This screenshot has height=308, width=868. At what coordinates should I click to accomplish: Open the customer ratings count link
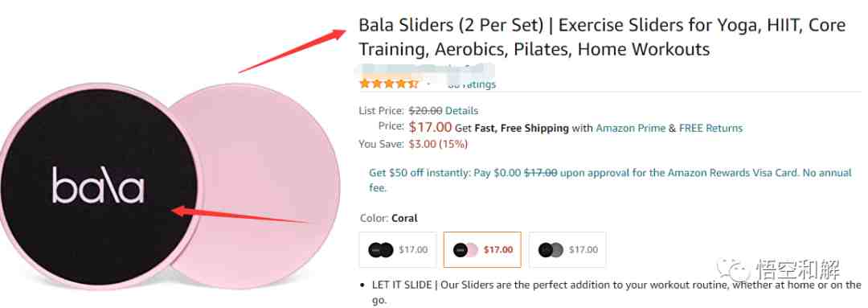point(472,84)
